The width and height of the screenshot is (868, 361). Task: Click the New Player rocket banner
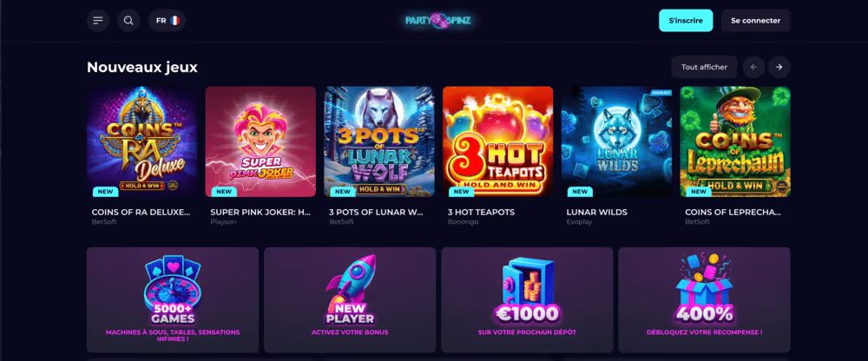tap(350, 300)
